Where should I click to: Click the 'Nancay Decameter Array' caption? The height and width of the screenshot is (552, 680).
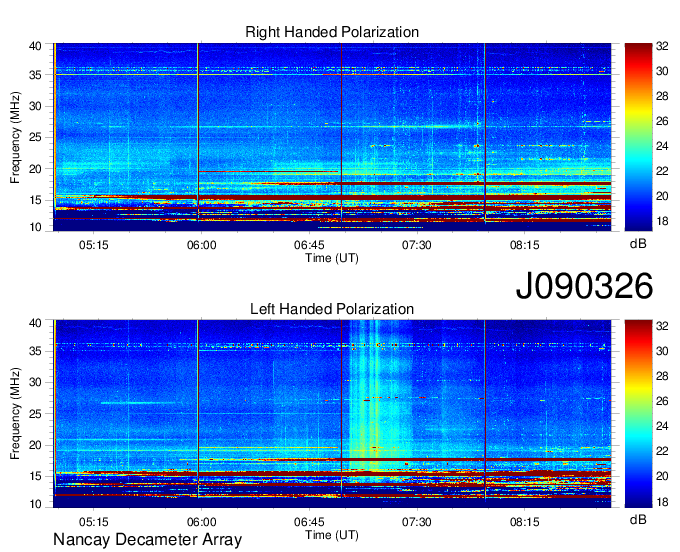click(x=147, y=540)
